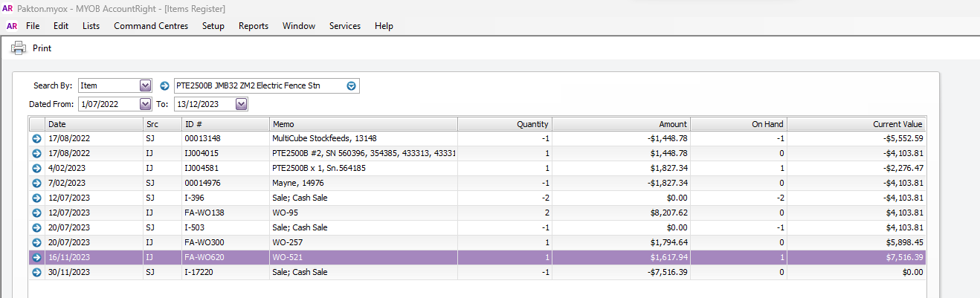Screen dimensions: 980x298
Task: Click the amount '$1,617.94'
Action: coord(669,257)
